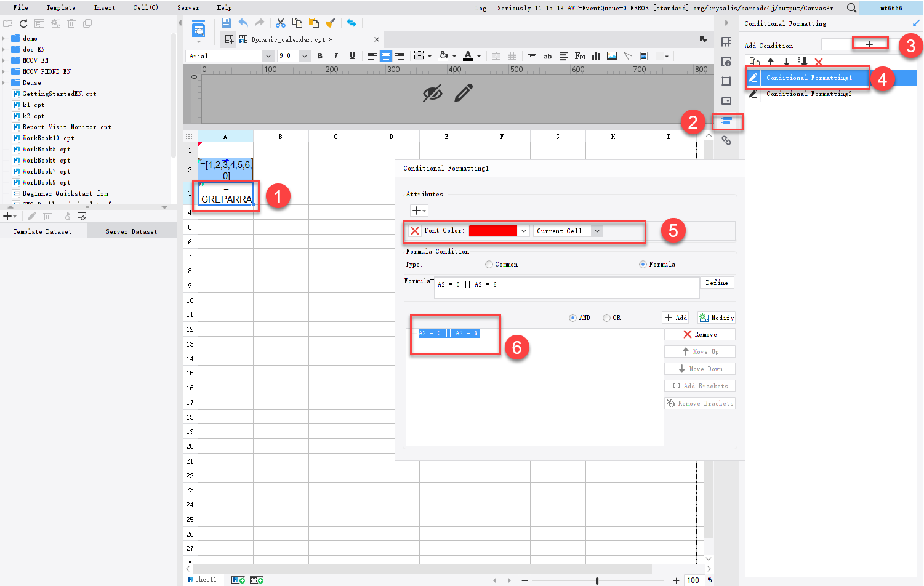
Task: Cut selection with the scissors icon
Action: (x=281, y=23)
